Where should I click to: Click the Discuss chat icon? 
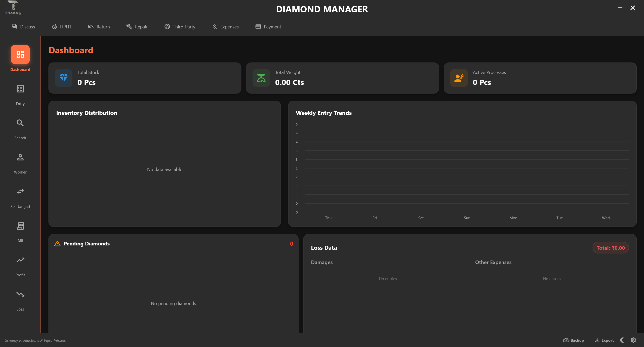coord(14,26)
